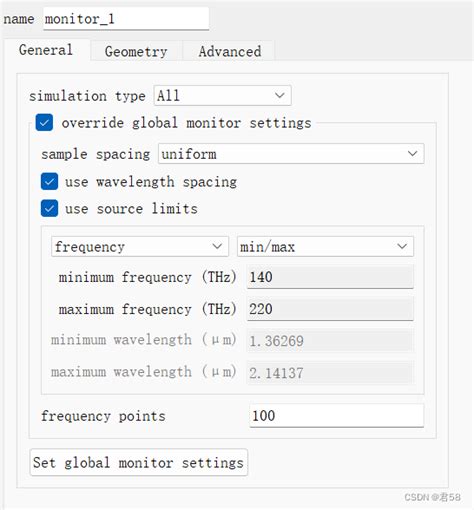Open the frequency units dropdown

tap(140, 247)
